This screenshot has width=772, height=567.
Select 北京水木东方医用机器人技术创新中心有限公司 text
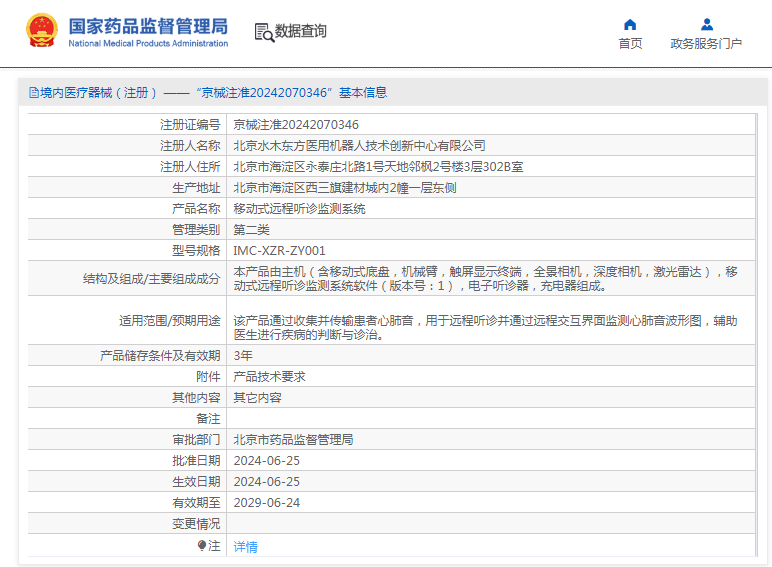[x=359, y=146]
